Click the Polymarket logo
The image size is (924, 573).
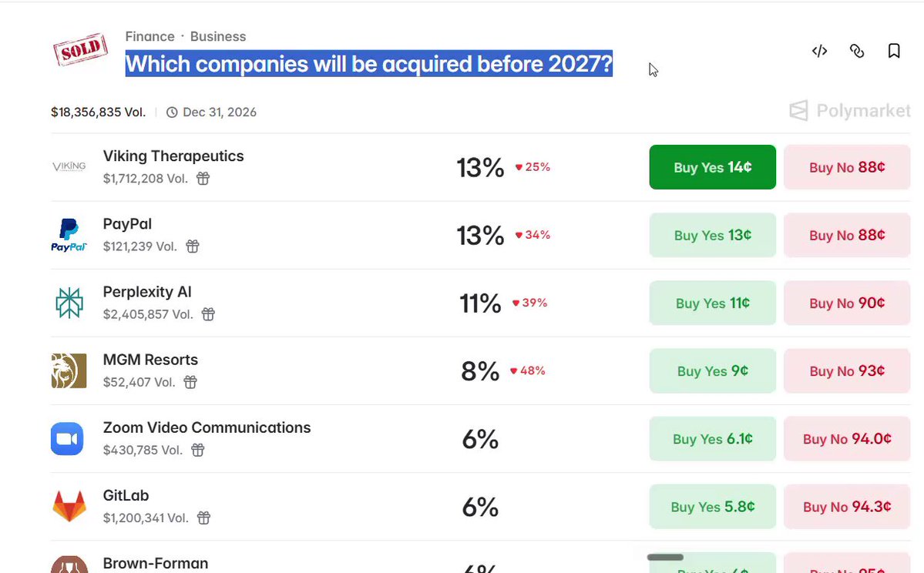(x=850, y=111)
